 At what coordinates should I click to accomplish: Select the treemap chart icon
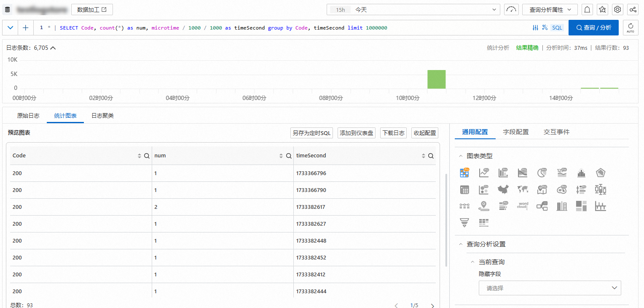coord(581,206)
